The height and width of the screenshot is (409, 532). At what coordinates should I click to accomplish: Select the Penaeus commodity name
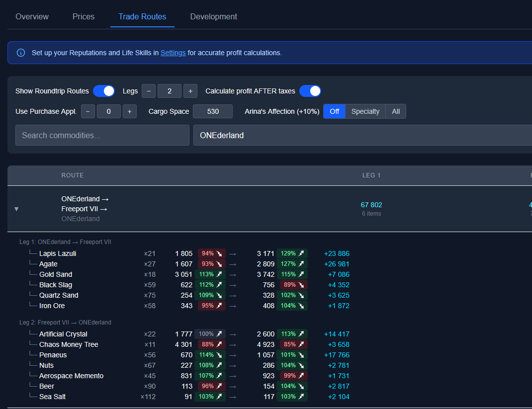pyautogui.click(x=53, y=355)
